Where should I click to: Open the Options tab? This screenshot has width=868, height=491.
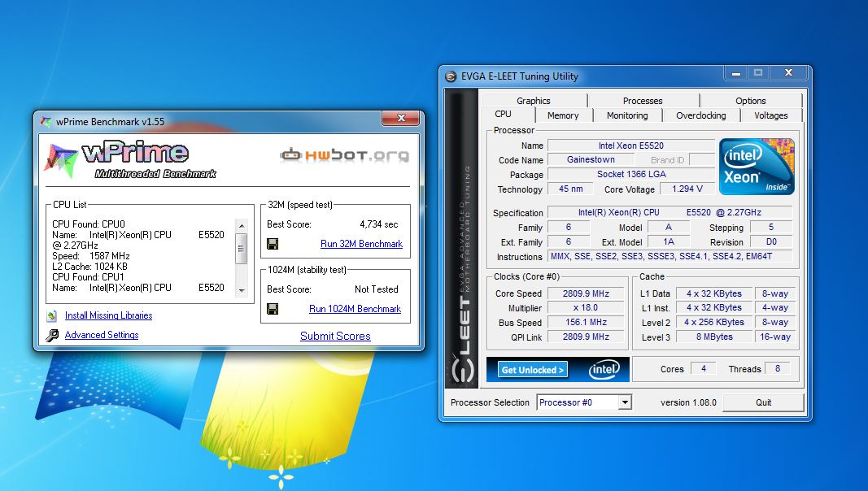(751, 101)
